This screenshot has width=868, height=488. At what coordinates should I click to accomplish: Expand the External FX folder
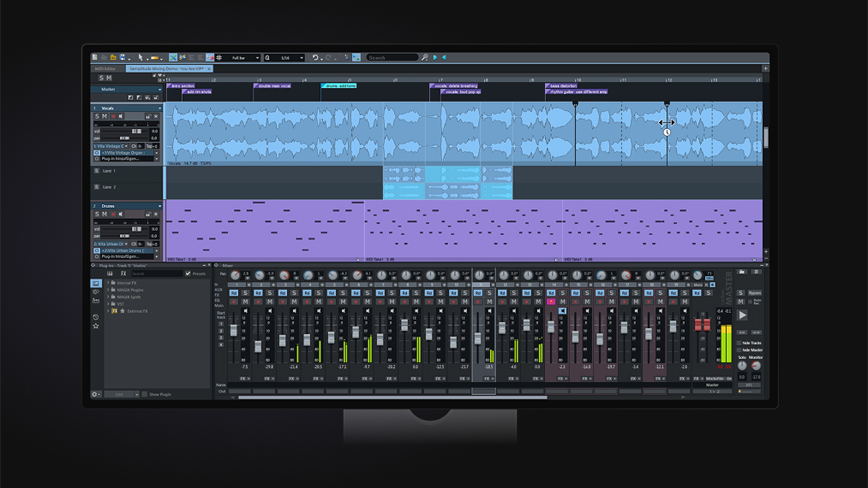[x=107, y=311]
